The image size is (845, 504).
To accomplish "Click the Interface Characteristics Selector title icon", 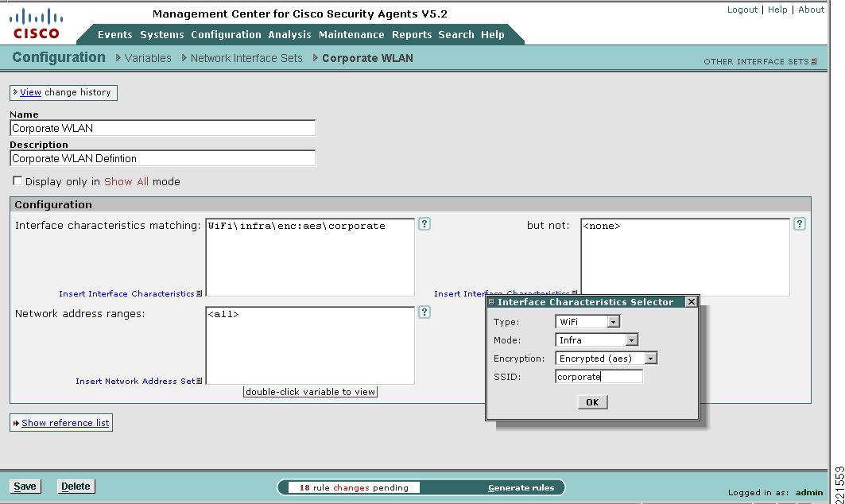I will (x=491, y=302).
